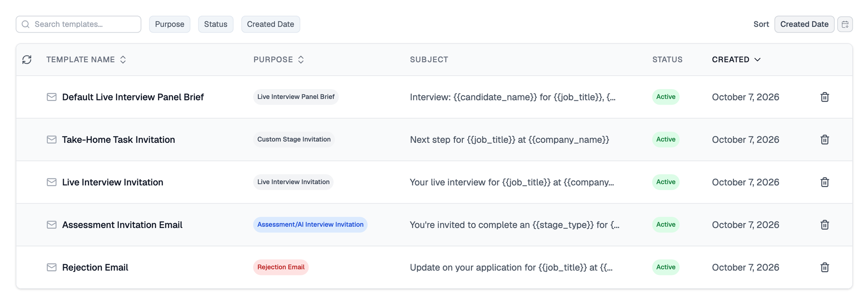
Task: Delete the Rejection Email template
Action: click(825, 268)
